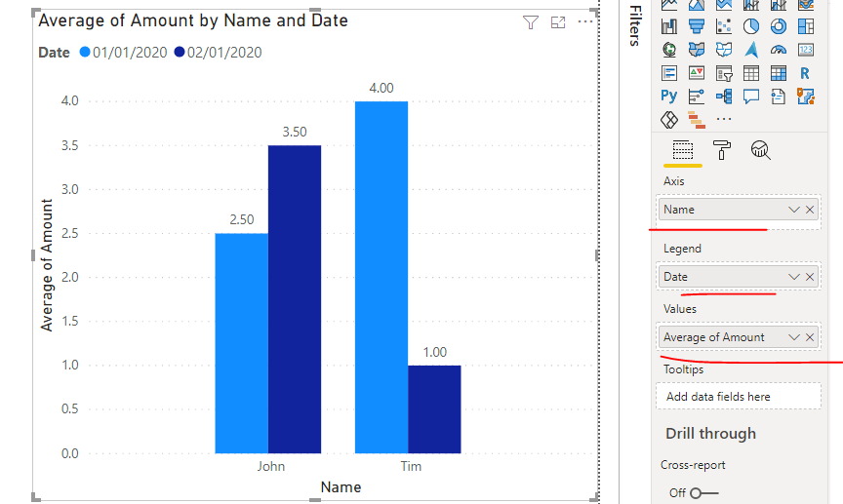Click the John axis label
This screenshot has width=843, height=504.
pyautogui.click(x=271, y=466)
